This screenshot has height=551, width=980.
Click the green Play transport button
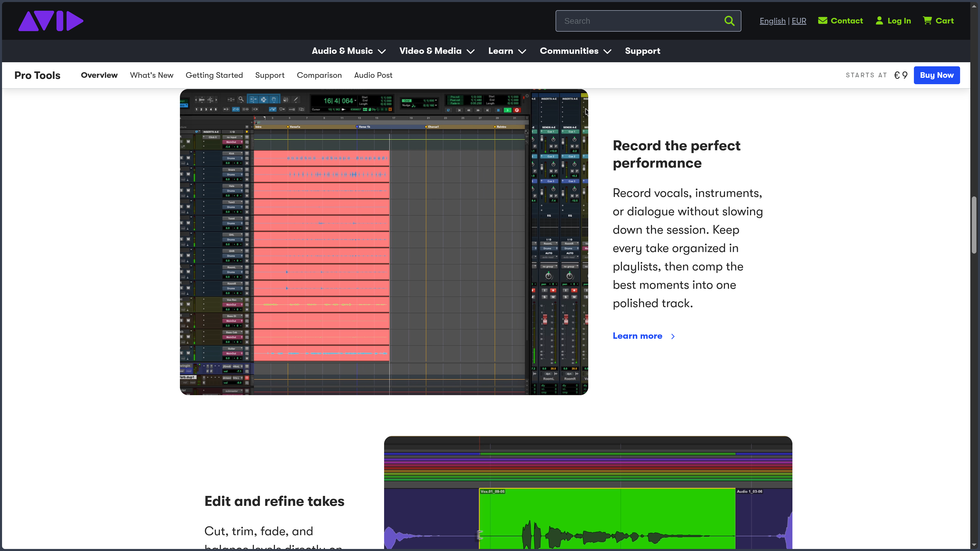(x=508, y=110)
